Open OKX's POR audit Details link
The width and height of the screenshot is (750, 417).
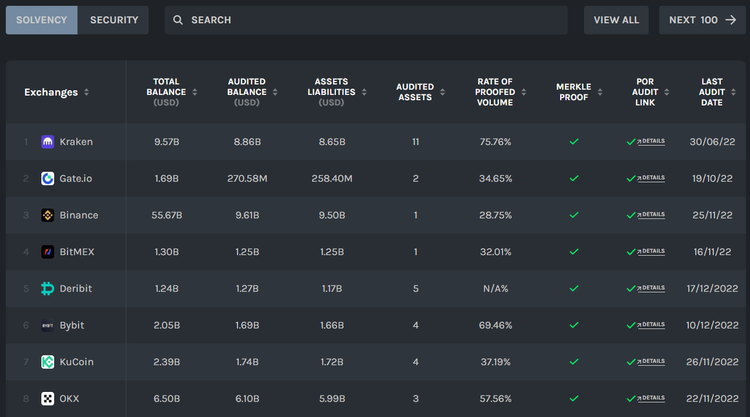tap(651, 398)
